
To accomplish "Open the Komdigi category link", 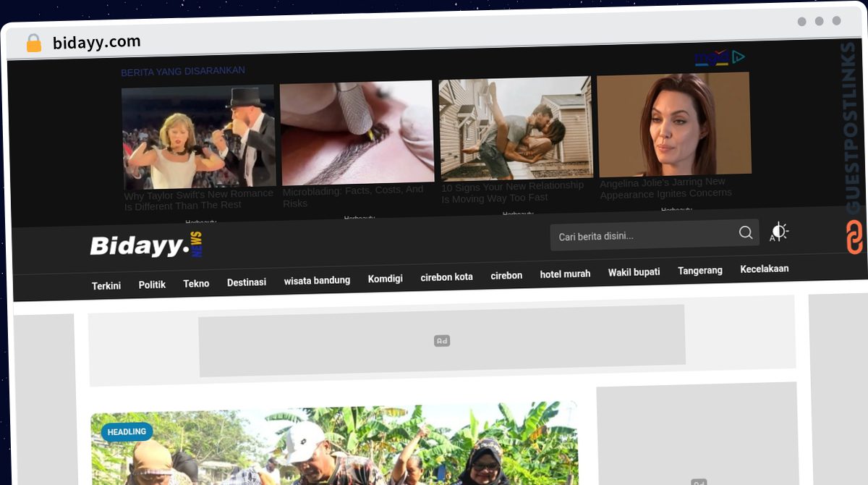I will click(x=385, y=278).
